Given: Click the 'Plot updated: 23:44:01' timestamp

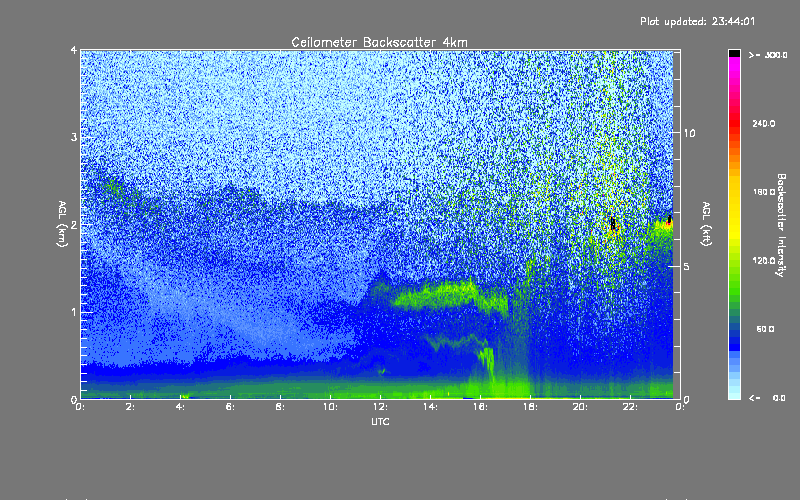Looking at the screenshot, I should [697, 21].
